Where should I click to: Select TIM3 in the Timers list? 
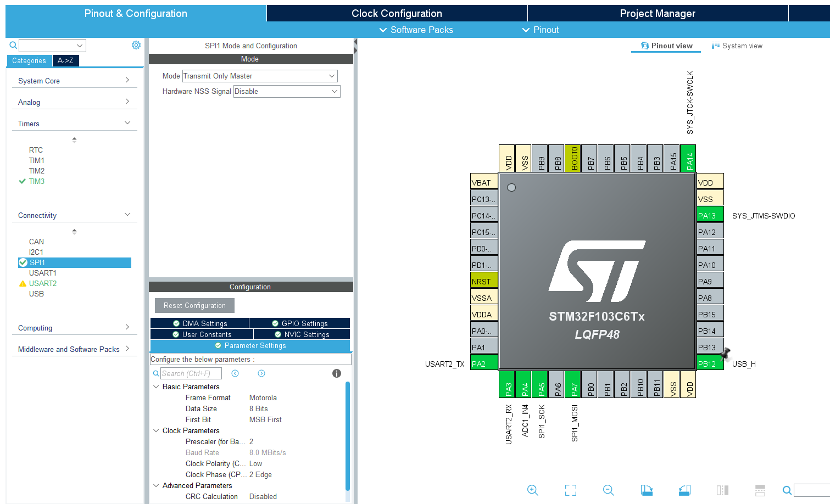coord(37,181)
